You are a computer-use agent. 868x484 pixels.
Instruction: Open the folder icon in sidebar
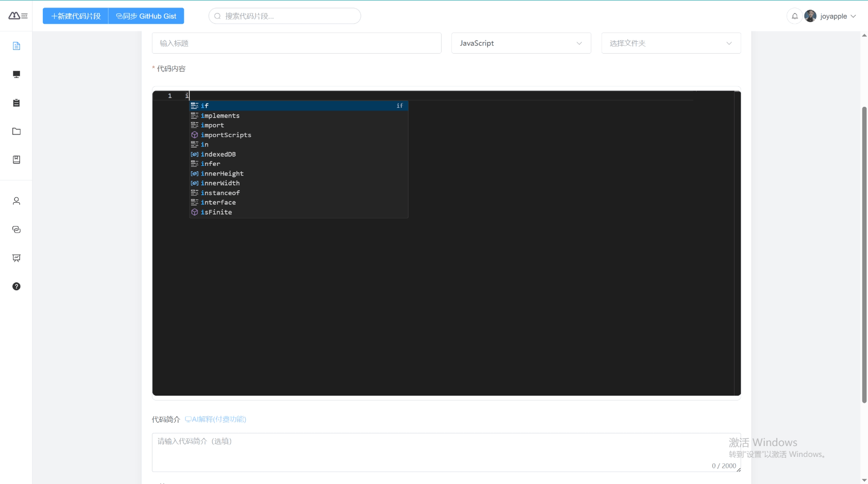(x=16, y=131)
